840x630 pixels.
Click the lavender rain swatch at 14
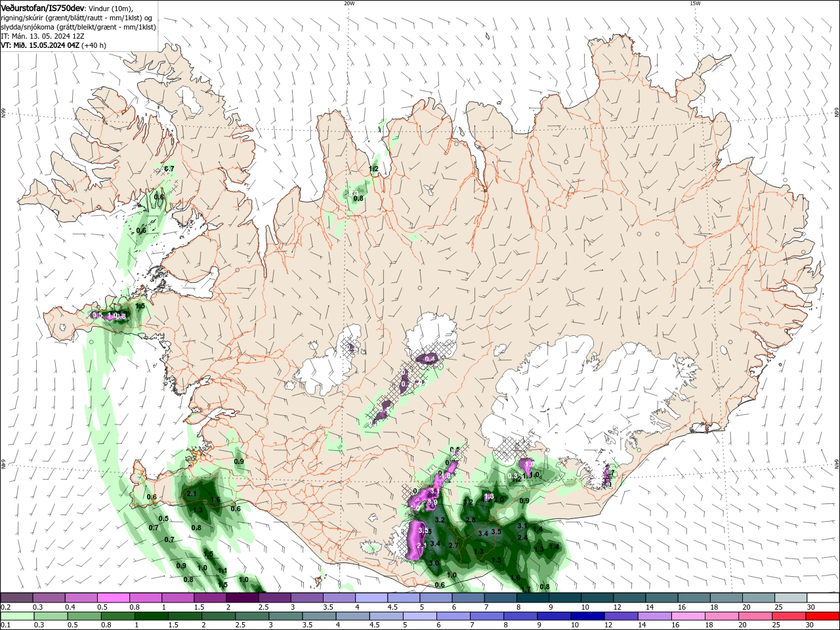click(654, 616)
